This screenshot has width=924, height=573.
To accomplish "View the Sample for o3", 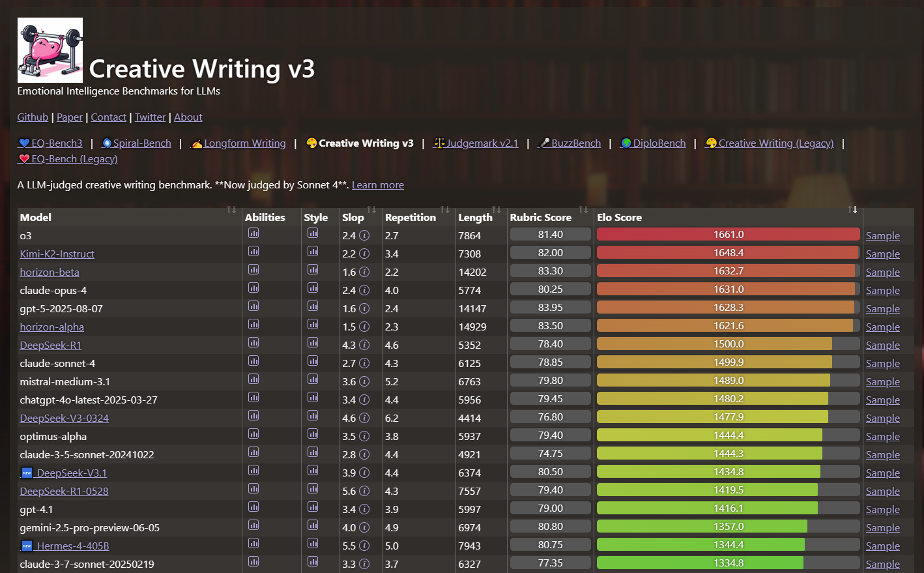I will [x=883, y=236].
